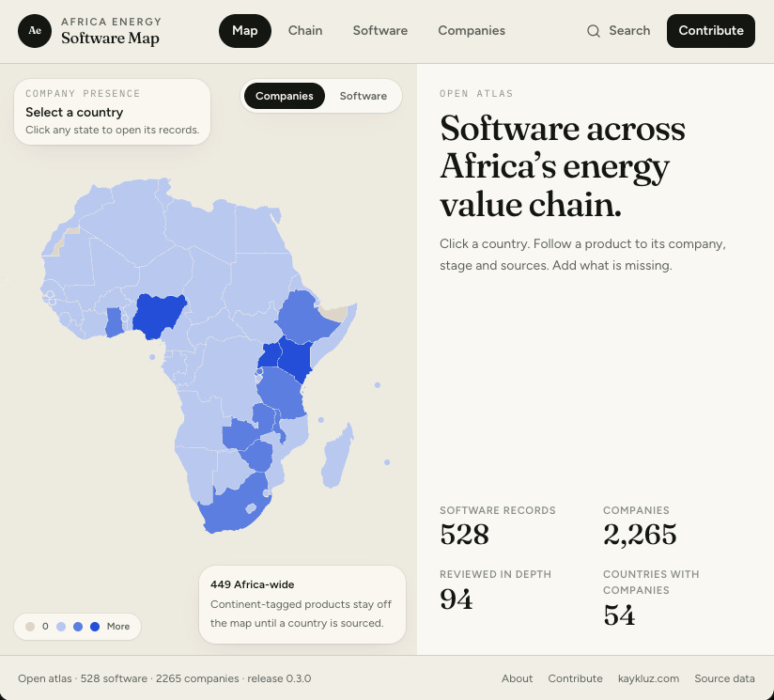The width and height of the screenshot is (774, 700).
Task: Select Ghana on the map
Action: (x=114, y=322)
